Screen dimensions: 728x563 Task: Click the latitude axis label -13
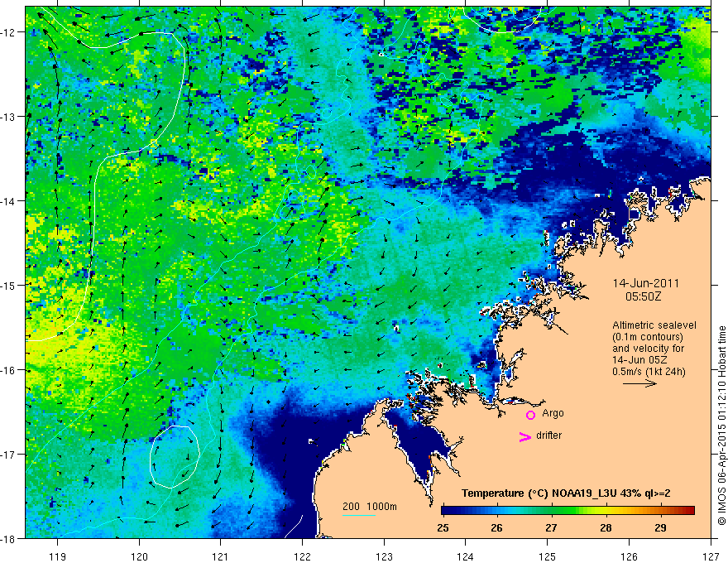pos(8,117)
